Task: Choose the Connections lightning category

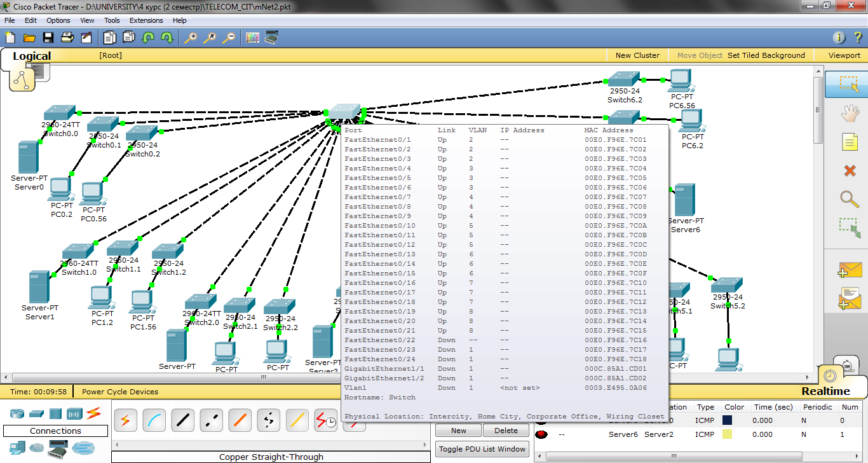Action: click(x=94, y=413)
